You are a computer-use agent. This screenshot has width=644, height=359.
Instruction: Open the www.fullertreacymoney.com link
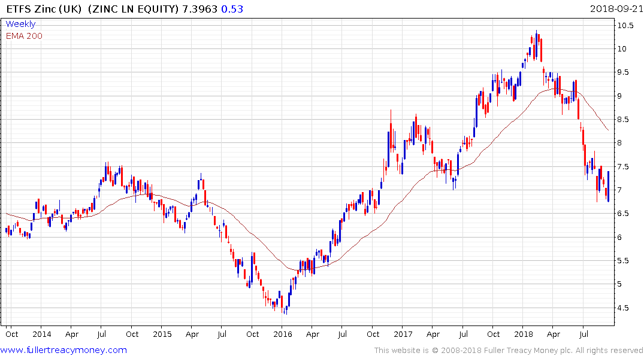64,350
